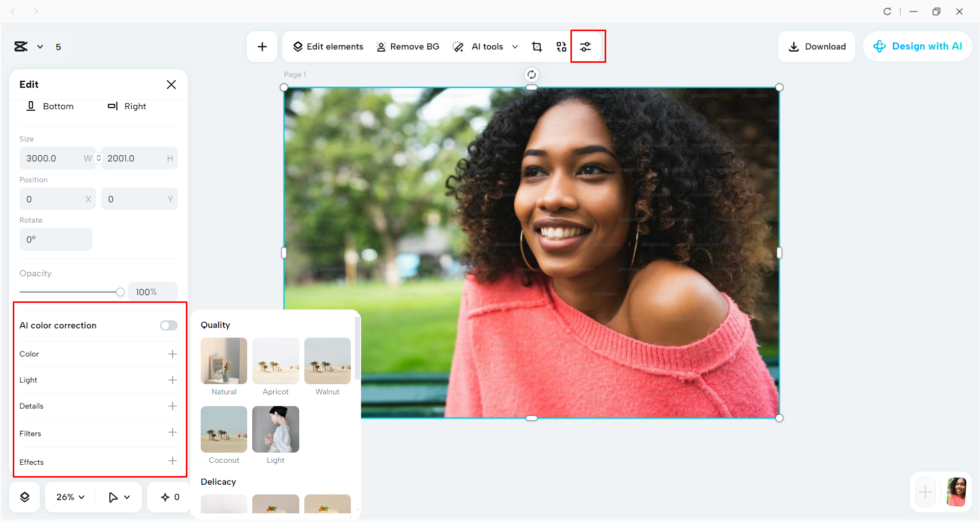This screenshot has height=521, width=980.
Task: Open the zoom level dropdown showing 26%
Action: pos(69,496)
